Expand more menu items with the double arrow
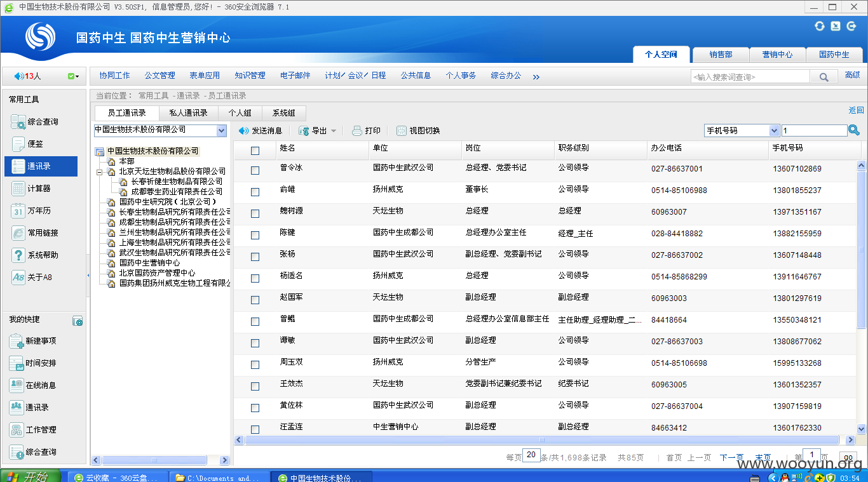The image size is (868, 482). point(536,77)
